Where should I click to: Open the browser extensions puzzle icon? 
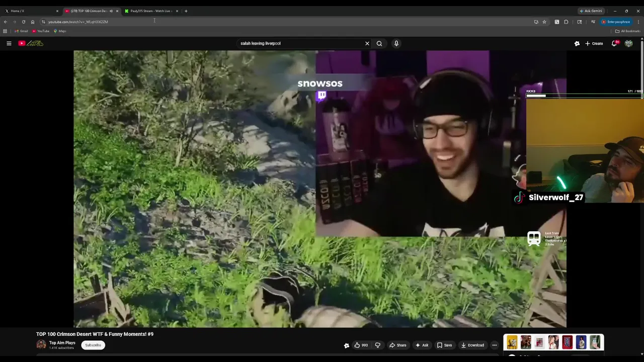[566, 22]
